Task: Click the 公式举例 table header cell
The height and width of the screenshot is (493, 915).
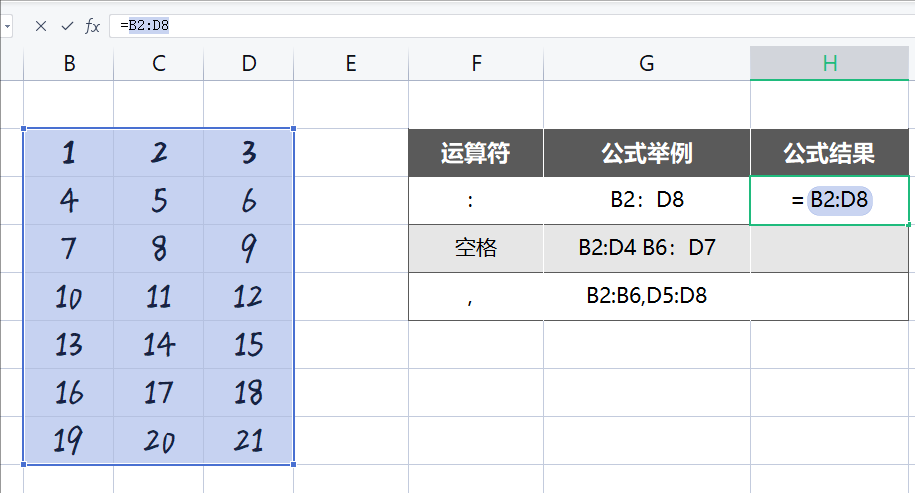Action: pos(647,153)
